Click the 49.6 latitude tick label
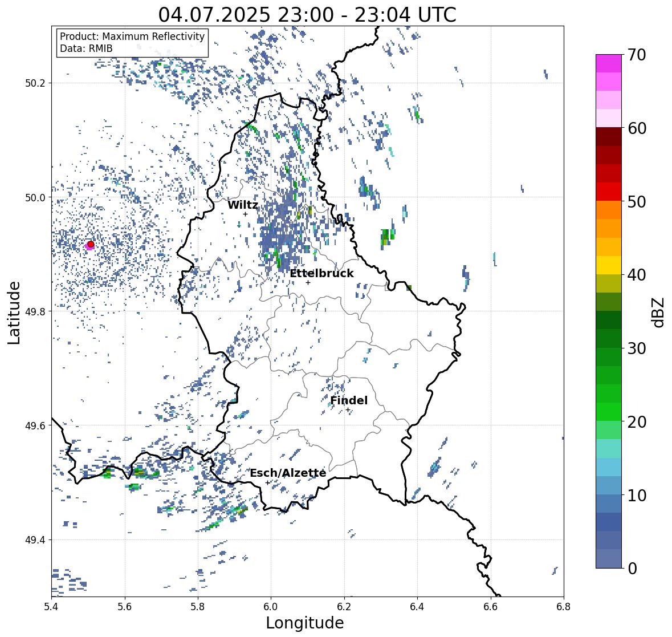This screenshot has width=672, height=637. [35, 425]
